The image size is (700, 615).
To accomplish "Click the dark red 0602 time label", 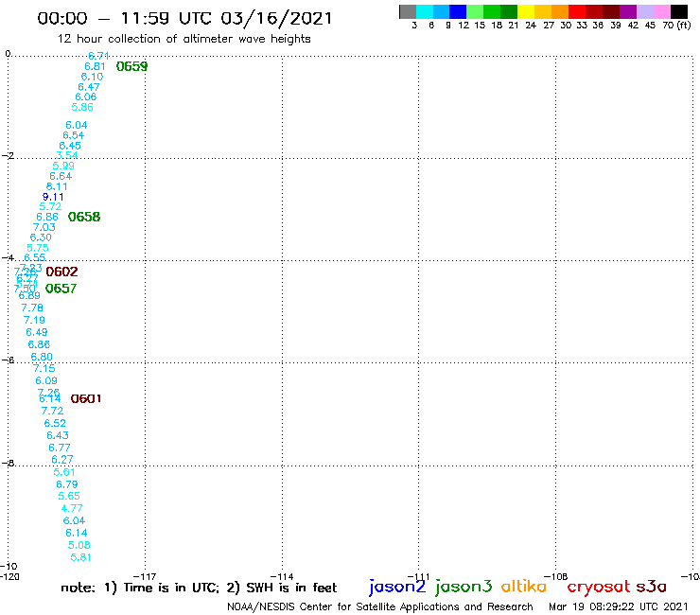I will tap(61, 272).
